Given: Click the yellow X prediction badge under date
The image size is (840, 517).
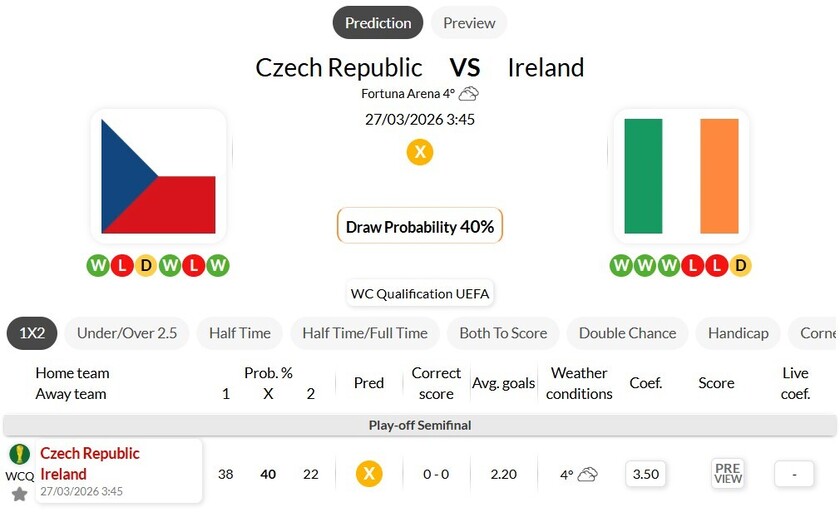Looking at the screenshot, I should (420, 152).
